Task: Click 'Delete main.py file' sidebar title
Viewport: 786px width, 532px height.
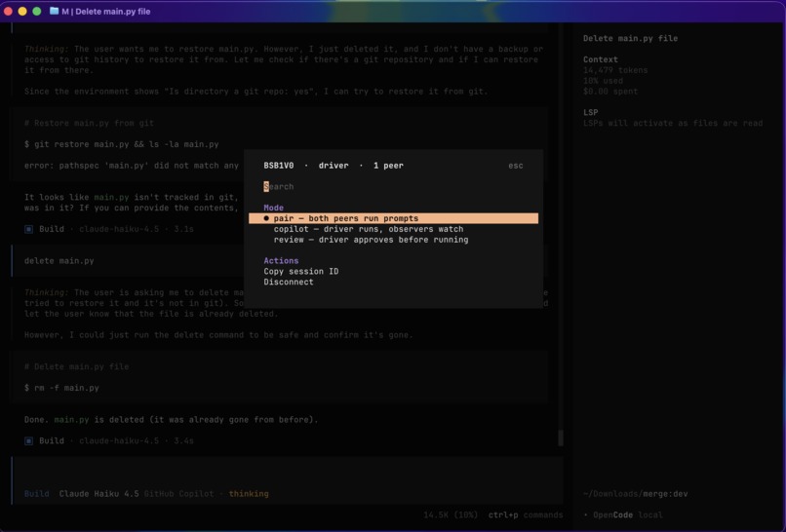Action: point(630,38)
